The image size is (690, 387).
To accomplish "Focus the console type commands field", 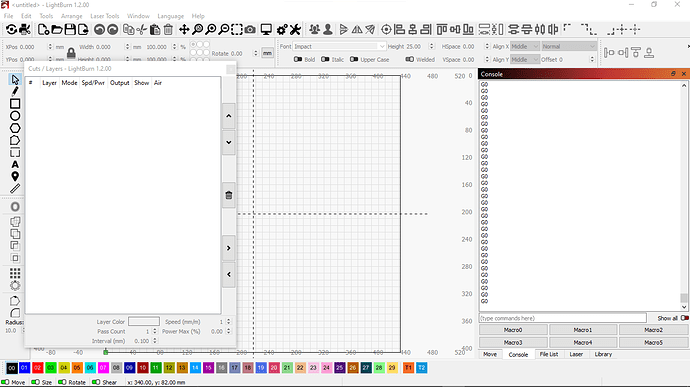I will coord(562,318).
